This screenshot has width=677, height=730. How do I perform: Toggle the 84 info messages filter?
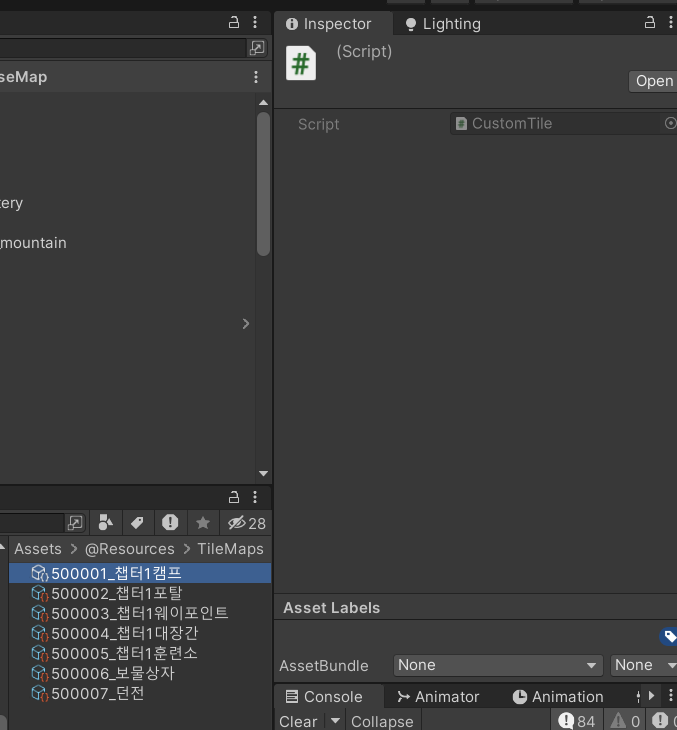(577, 721)
